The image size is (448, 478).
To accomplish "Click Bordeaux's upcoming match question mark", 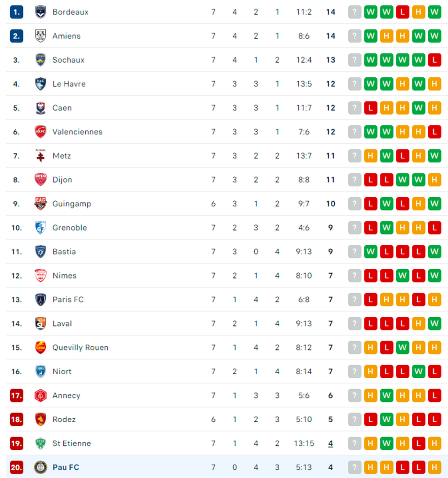I will click(354, 12).
